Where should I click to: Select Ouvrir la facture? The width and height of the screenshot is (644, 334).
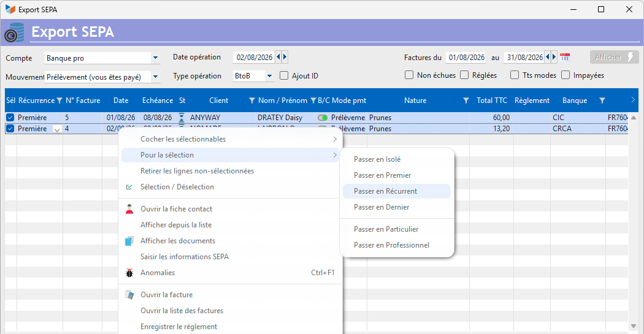(x=230, y=295)
